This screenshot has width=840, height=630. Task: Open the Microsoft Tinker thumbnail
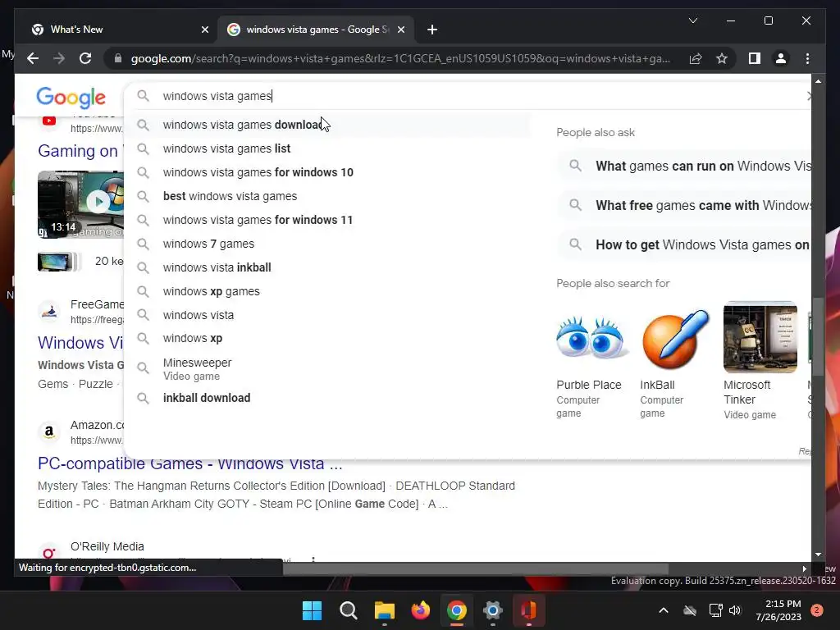760,338
